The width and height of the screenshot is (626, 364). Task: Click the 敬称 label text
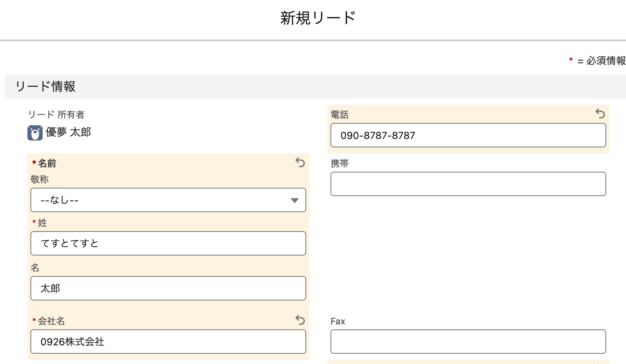coord(40,179)
